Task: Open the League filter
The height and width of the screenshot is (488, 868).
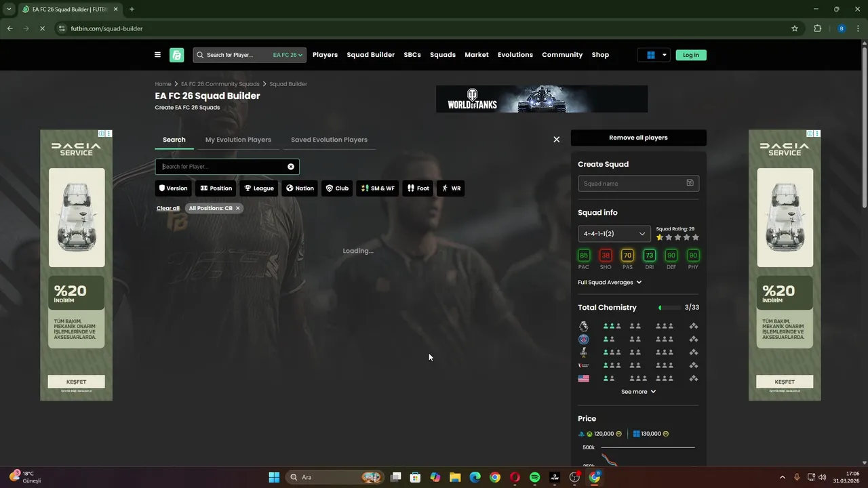Action: [259, 188]
